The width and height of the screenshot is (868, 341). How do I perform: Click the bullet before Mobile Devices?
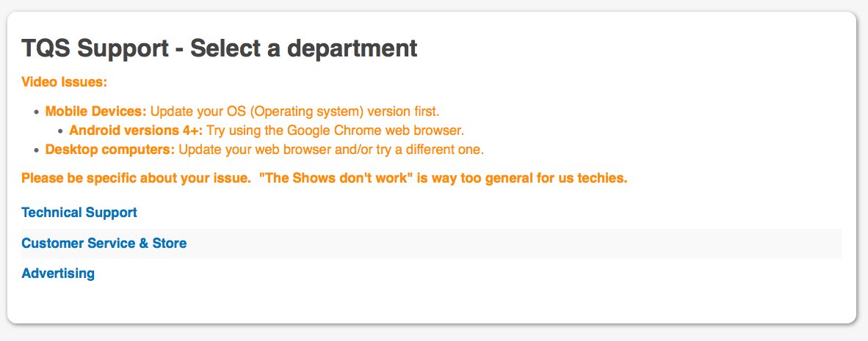36,112
